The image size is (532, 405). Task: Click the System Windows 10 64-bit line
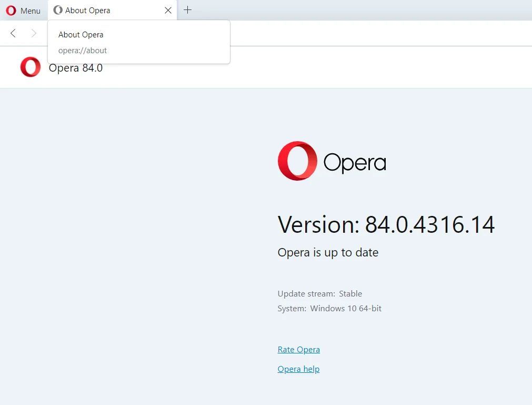329,309
